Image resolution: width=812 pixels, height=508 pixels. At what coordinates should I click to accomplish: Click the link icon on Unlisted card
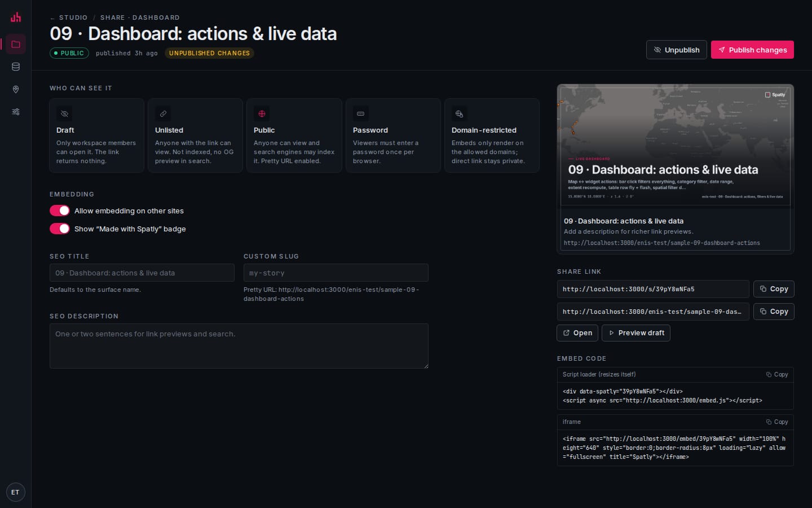pos(163,113)
